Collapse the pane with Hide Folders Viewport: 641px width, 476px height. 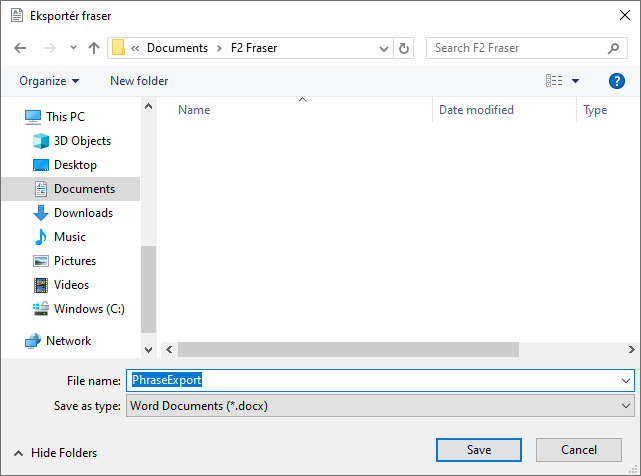(x=56, y=453)
